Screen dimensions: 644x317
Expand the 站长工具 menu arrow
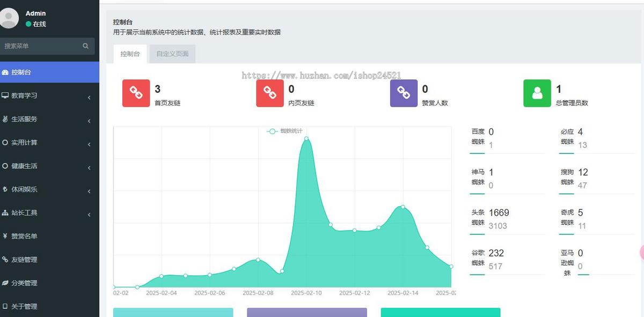click(x=89, y=215)
